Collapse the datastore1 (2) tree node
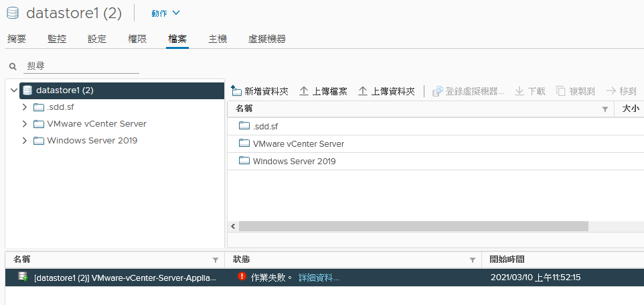 coord(14,90)
